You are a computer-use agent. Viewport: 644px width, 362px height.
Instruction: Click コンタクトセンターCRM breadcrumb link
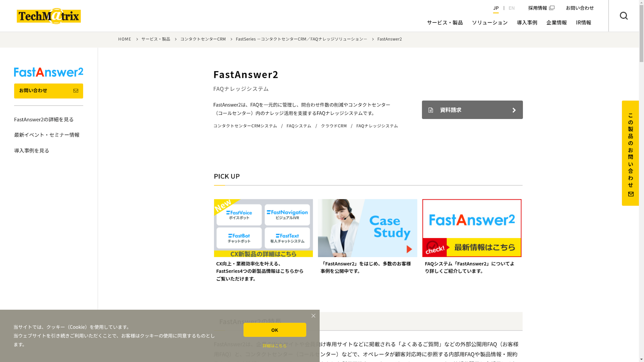coord(203,39)
